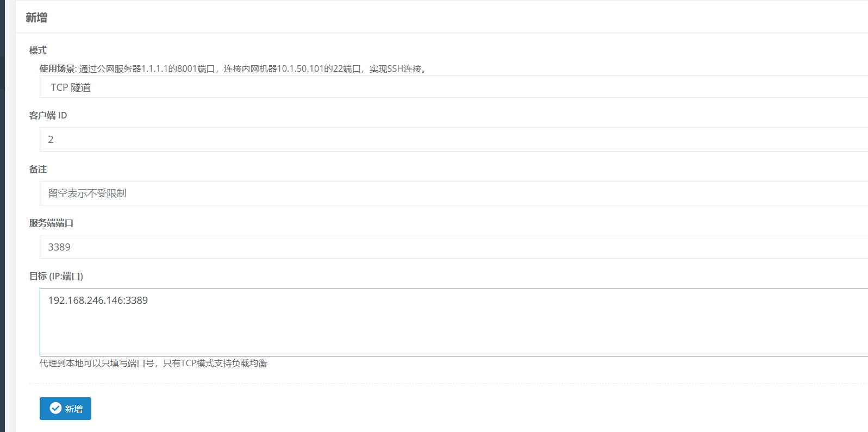Open the TCP 隧道 mode dropdown

click(x=454, y=87)
